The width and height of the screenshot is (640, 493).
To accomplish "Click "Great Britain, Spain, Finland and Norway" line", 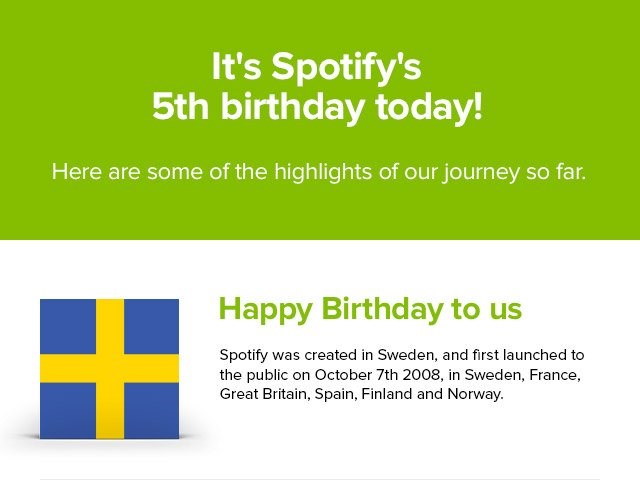I will pyautogui.click(x=361, y=394).
